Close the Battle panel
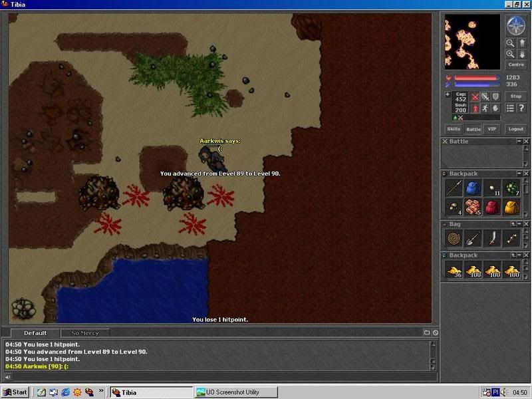The height and width of the screenshot is (399, 532). coord(526,141)
